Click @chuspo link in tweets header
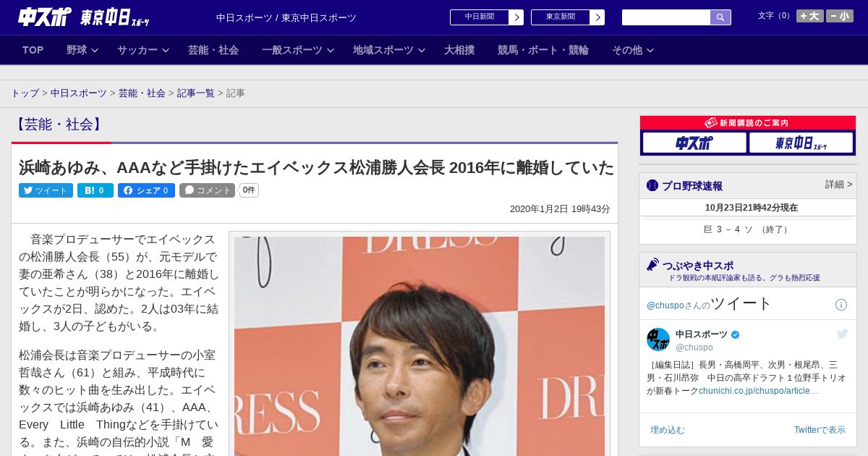The image size is (868, 456). (x=664, y=305)
